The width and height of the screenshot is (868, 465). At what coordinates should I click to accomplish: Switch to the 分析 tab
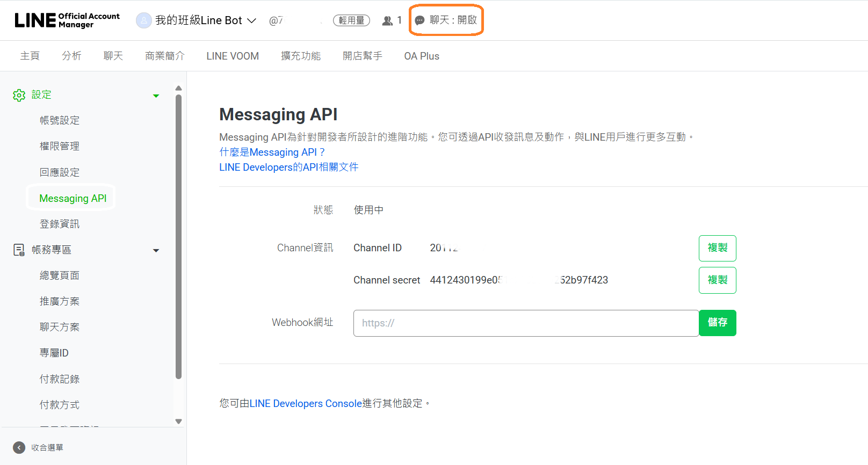71,56
